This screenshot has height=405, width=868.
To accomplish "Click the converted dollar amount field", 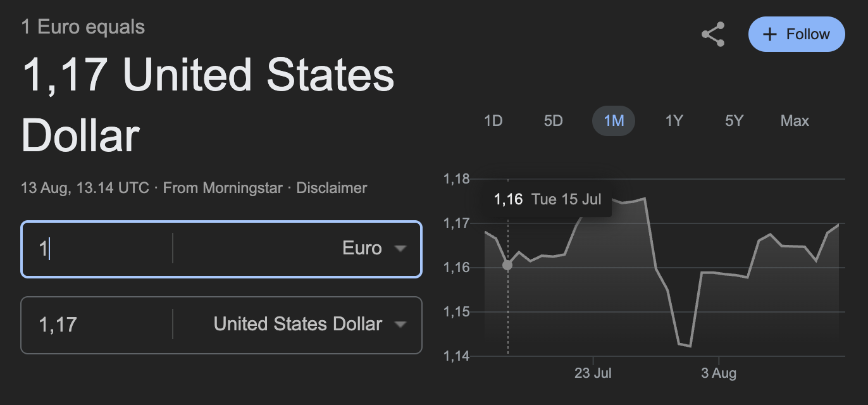I will pyautogui.click(x=95, y=325).
